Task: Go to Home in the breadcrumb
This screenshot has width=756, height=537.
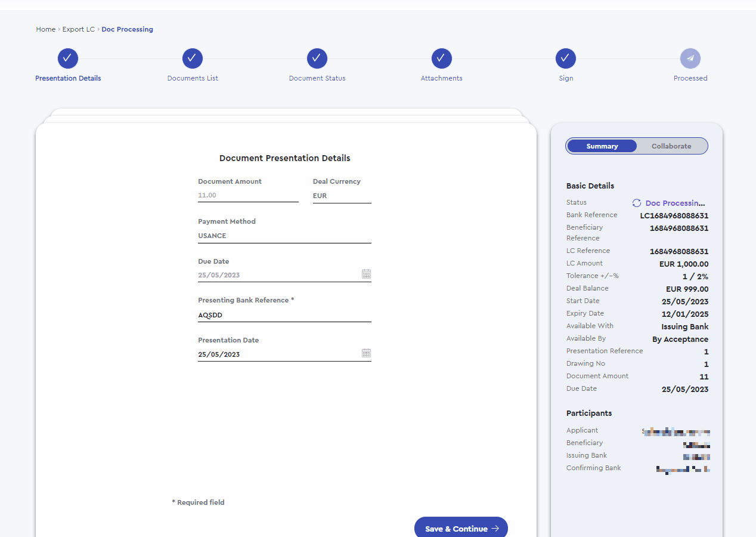Action: (46, 29)
